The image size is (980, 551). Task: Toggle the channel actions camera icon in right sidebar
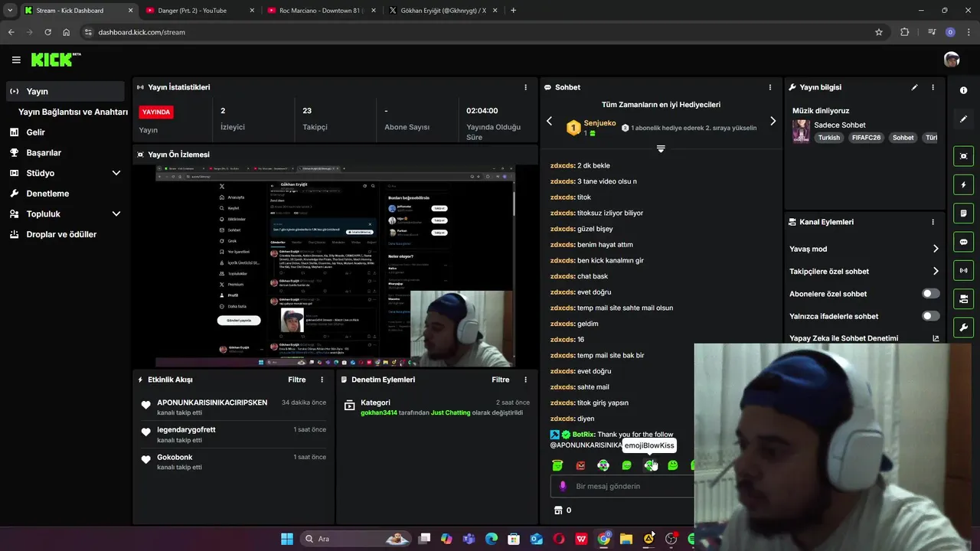tap(963, 298)
